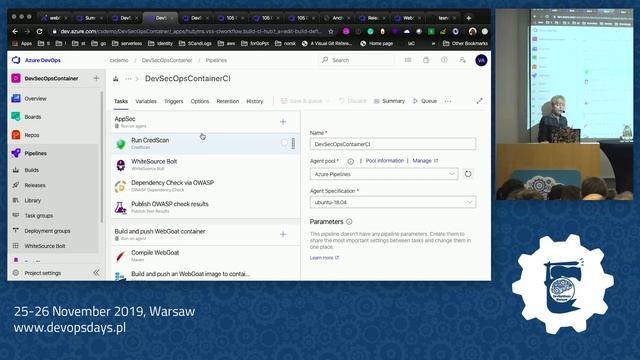Open the cxdemo breadcrumb
Image resolution: width=640 pixels, height=360 pixels.
(119, 60)
